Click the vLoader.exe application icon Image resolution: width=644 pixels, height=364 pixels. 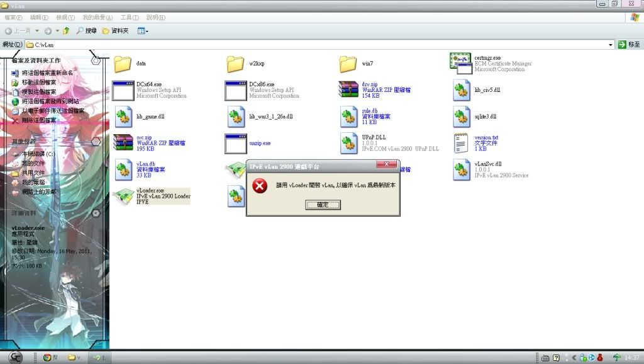tap(123, 197)
